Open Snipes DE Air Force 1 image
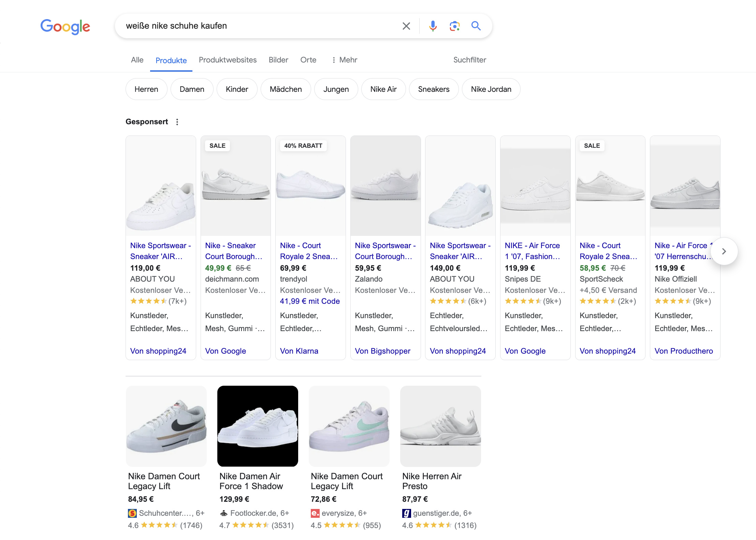Viewport: 756px width, 540px height. tap(535, 186)
